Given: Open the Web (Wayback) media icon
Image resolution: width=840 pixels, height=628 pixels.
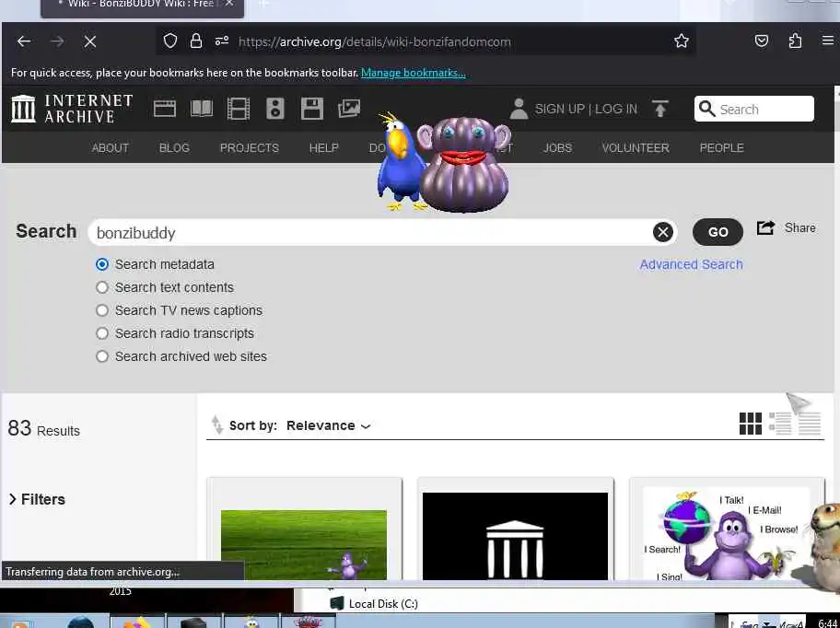Looking at the screenshot, I should [165, 109].
